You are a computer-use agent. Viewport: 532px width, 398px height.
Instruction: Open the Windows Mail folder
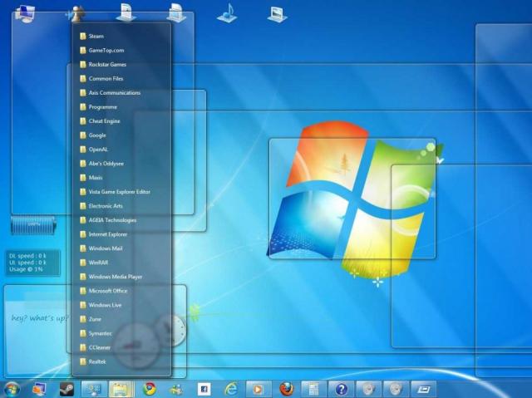click(x=101, y=248)
